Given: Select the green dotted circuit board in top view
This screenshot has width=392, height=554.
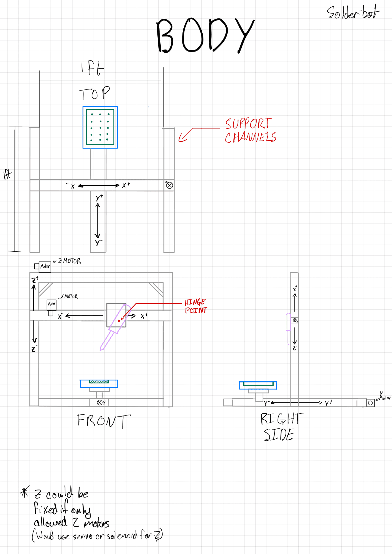Looking at the screenshot, I should (x=100, y=127).
